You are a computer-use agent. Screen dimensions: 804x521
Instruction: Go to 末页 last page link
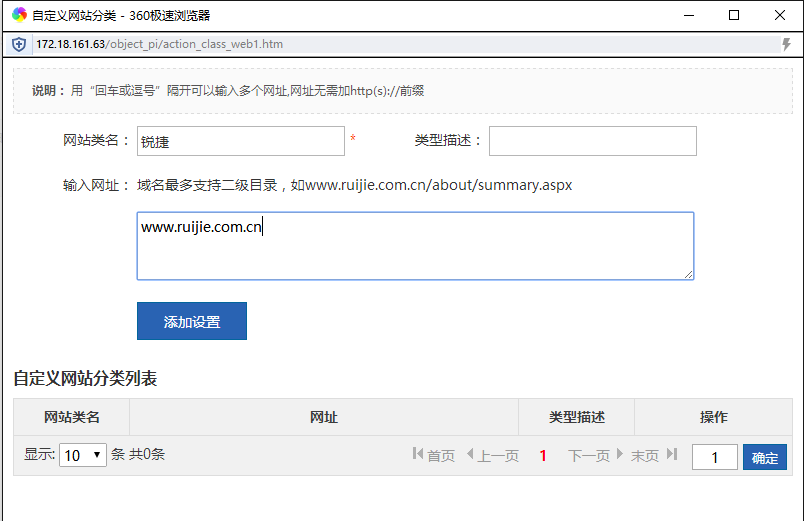(x=654, y=455)
